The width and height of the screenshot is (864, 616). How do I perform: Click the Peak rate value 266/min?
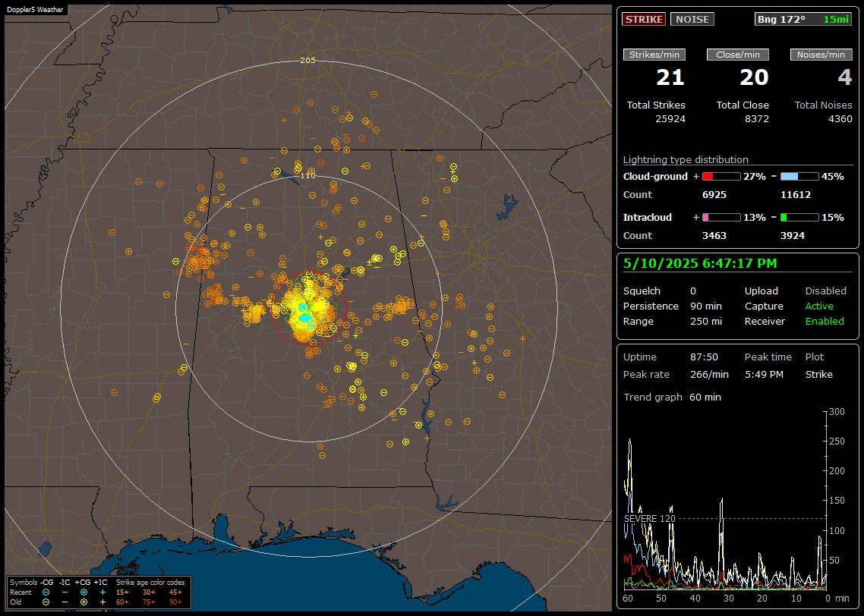pos(709,375)
